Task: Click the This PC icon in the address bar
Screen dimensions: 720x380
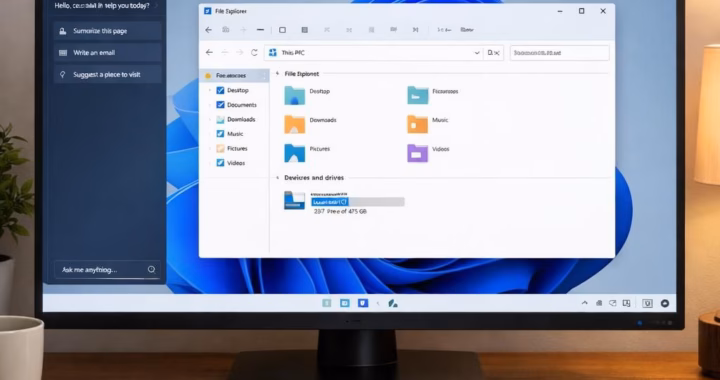Action: pos(273,53)
